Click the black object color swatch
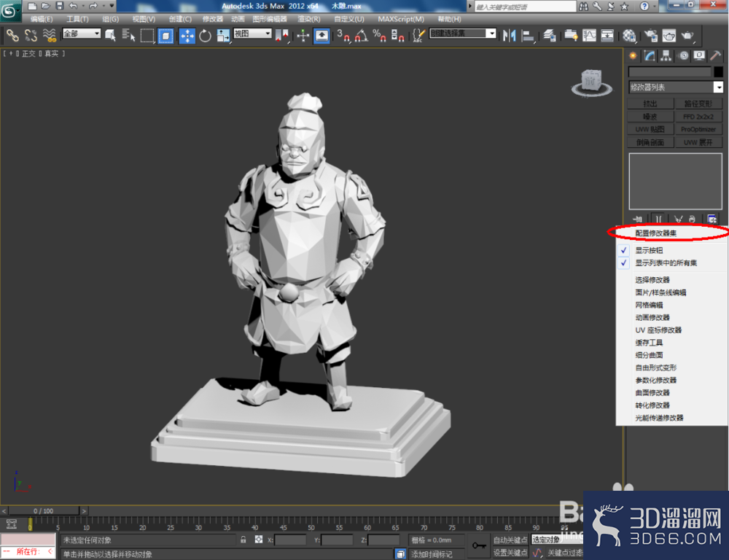Image resolution: width=729 pixels, height=560 pixels. coord(718,71)
